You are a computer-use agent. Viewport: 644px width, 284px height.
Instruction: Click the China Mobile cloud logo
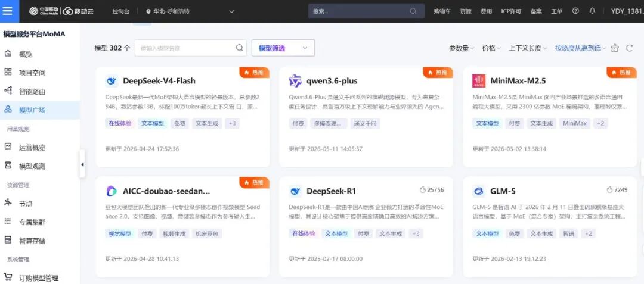(x=61, y=11)
